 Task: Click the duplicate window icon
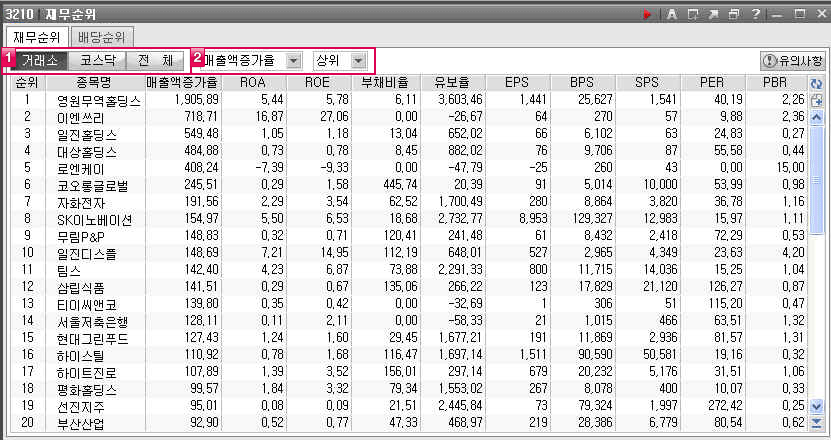(734, 14)
